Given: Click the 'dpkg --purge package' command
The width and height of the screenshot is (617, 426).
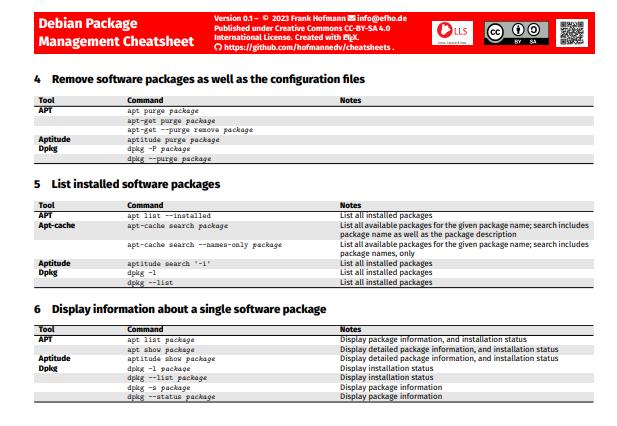Looking at the screenshot, I should coord(169,159).
